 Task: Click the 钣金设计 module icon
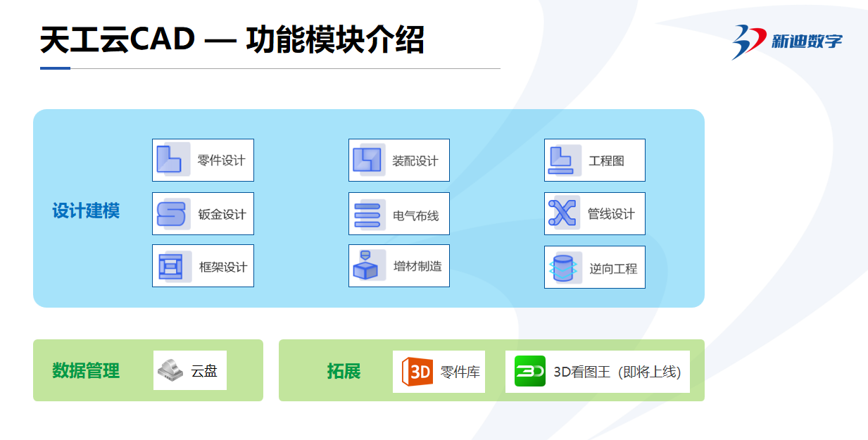172,213
